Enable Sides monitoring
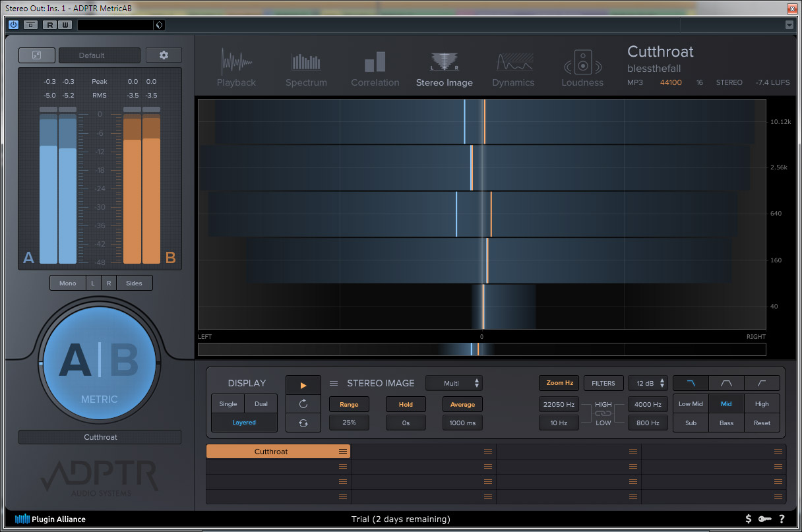The image size is (802, 532). (135, 283)
